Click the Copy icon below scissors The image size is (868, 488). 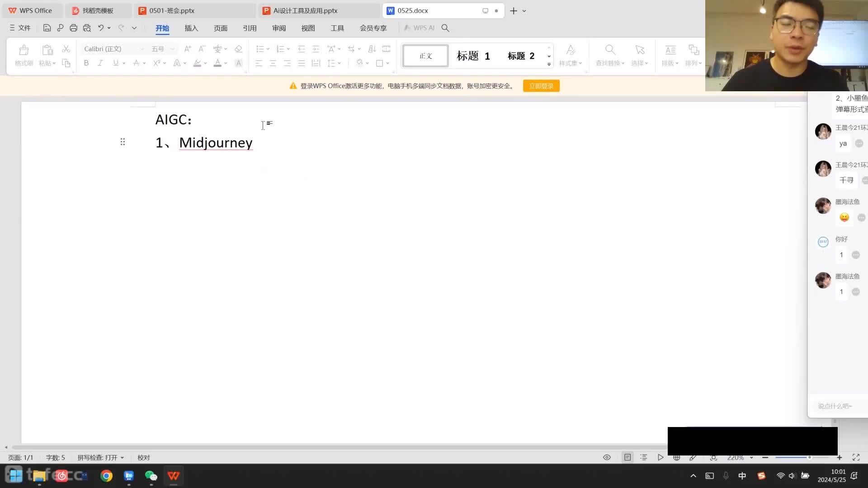66,63
